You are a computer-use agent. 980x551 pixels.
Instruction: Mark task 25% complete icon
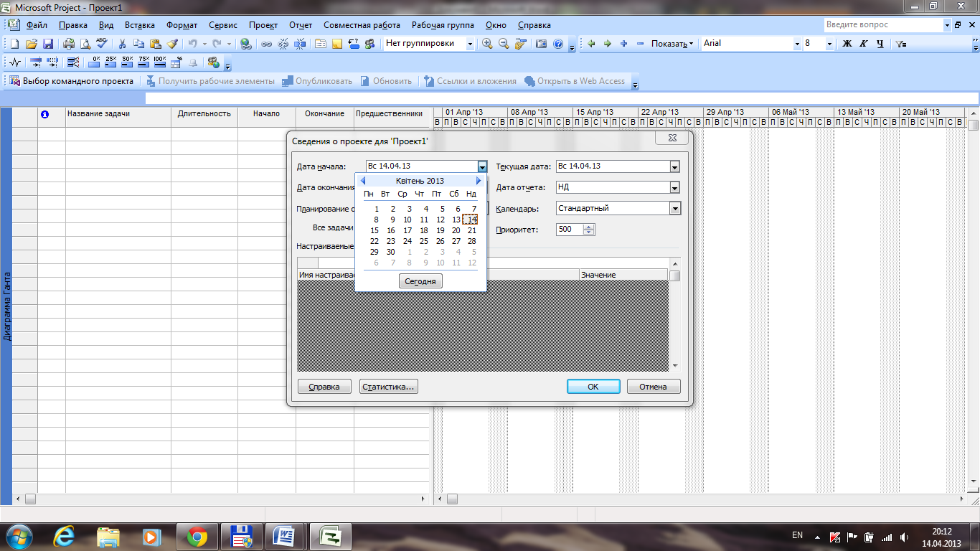pyautogui.click(x=110, y=62)
